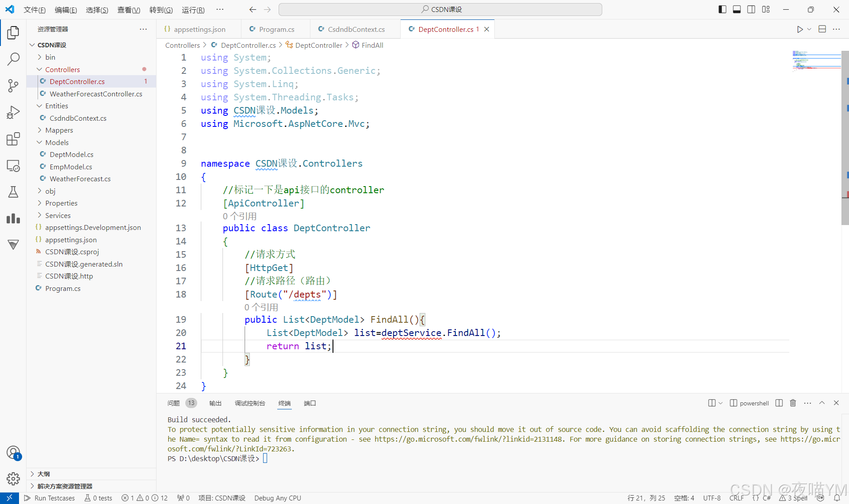Click the remote window status icon

[9, 498]
